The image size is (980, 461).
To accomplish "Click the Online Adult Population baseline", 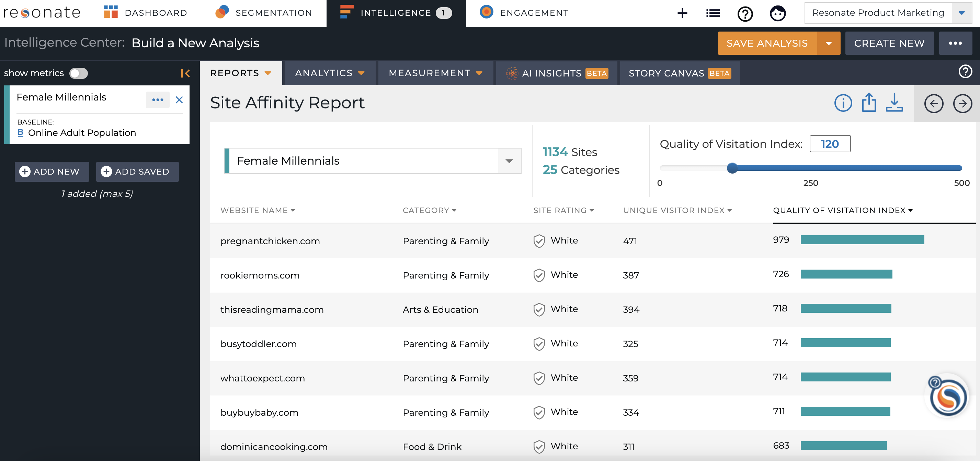I will click(x=82, y=133).
